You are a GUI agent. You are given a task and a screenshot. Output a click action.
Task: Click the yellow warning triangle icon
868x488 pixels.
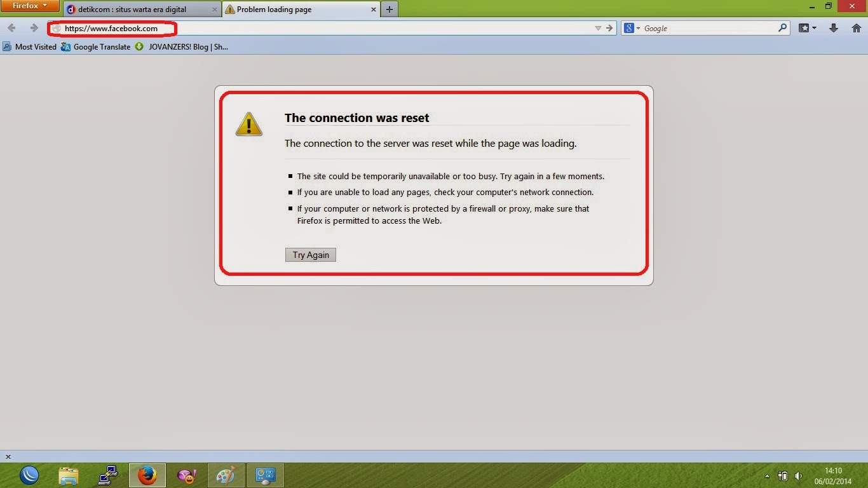point(248,124)
